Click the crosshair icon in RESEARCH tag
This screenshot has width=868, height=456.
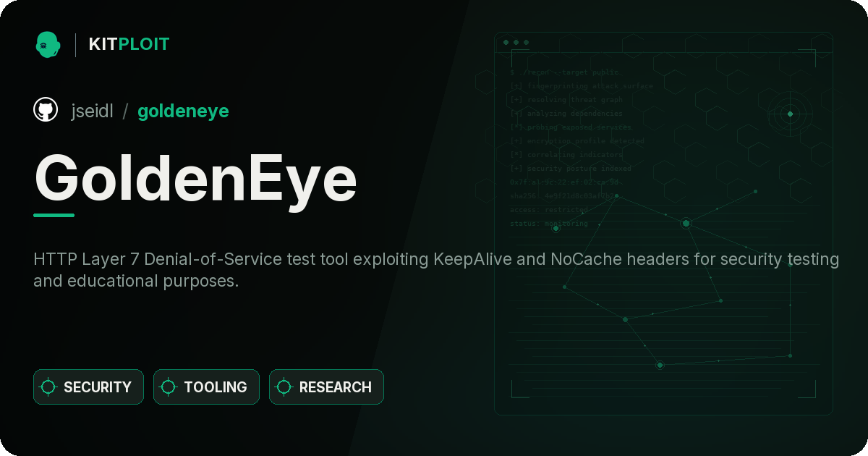(x=284, y=387)
